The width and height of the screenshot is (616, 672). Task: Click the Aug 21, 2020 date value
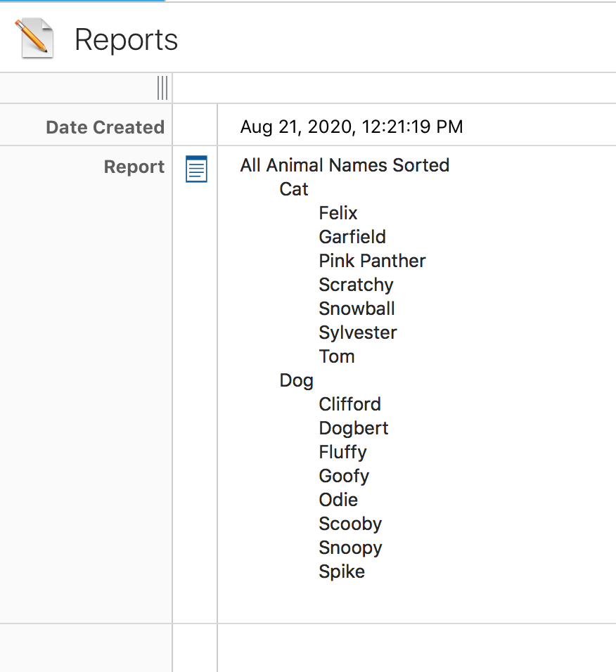point(351,127)
